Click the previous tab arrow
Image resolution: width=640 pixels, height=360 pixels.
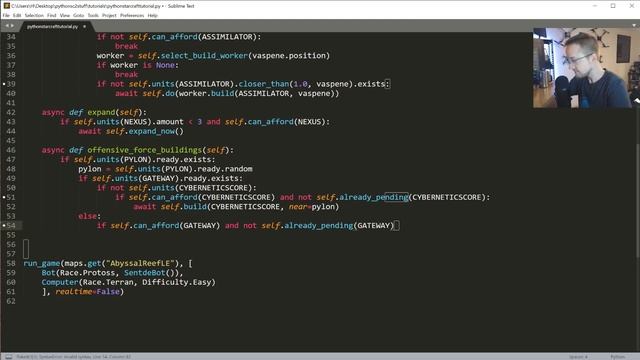pos(7,26)
